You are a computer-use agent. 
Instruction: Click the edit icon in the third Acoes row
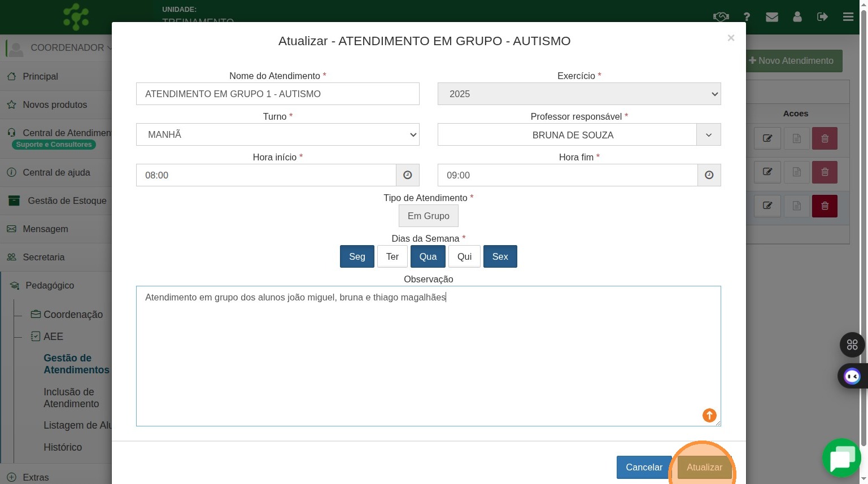(767, 206)
